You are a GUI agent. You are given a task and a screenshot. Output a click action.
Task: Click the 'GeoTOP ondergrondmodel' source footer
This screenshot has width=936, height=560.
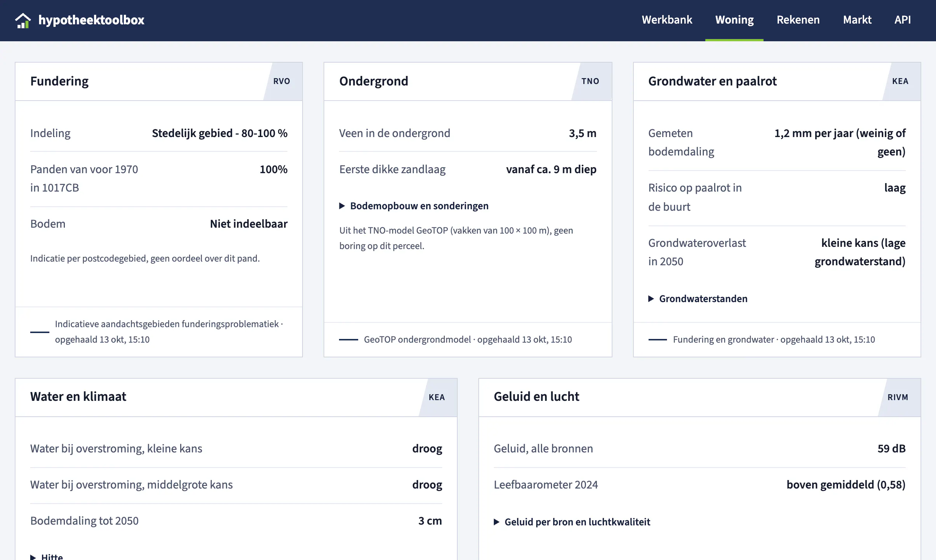point(468,339)
